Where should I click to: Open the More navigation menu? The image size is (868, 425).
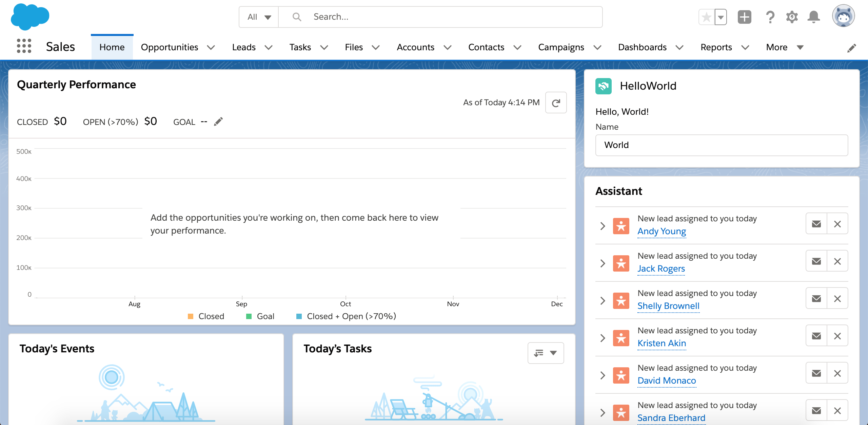pyautogui.click(x=785, y=47)
